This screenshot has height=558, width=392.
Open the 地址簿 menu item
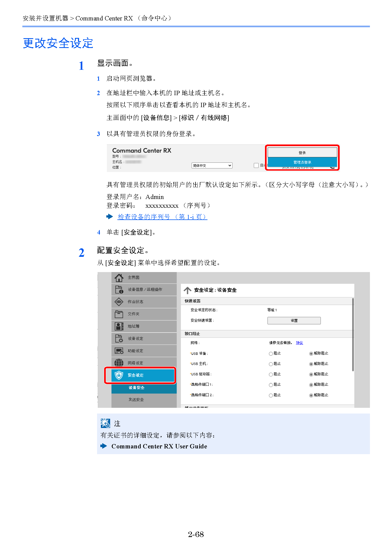pyautogui.click(x=144, y=326)
